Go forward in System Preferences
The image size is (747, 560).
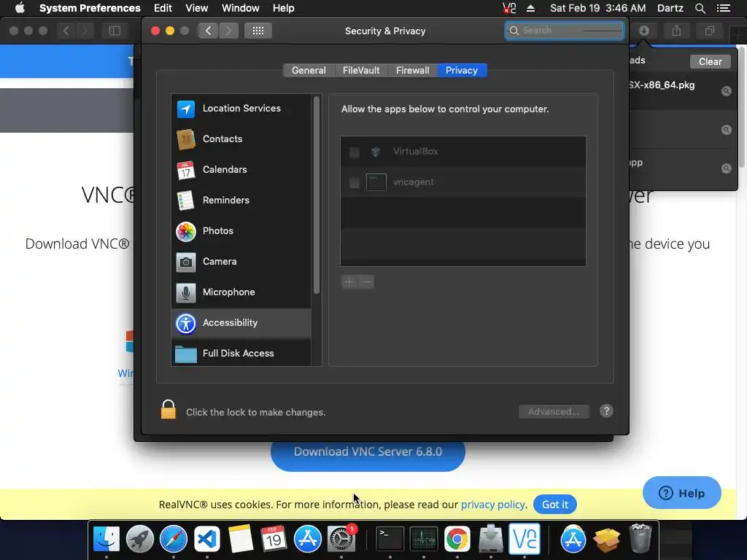[x=228, y=31]
